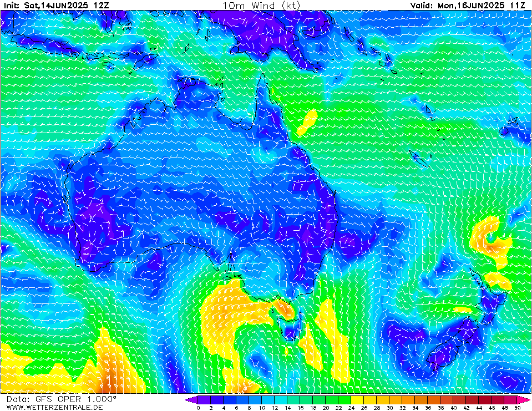Click the 24 label on the color scale
532x411 pixels.
[x=352, y=408]
